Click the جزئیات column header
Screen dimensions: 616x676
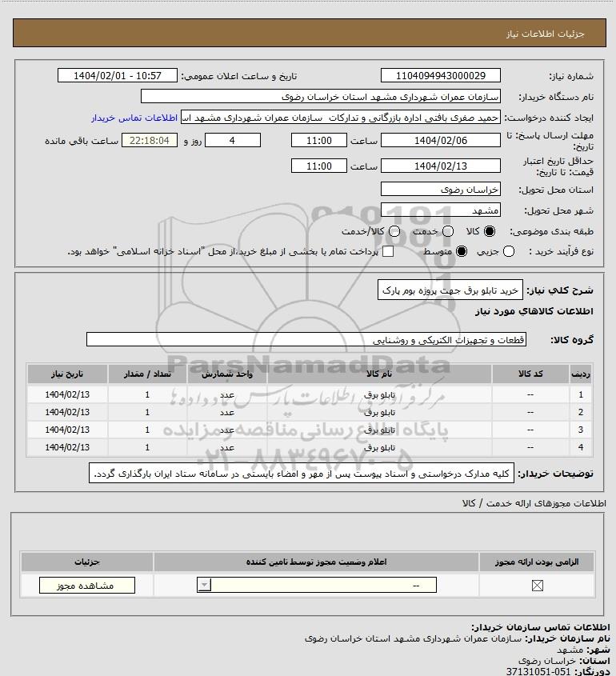87,562
